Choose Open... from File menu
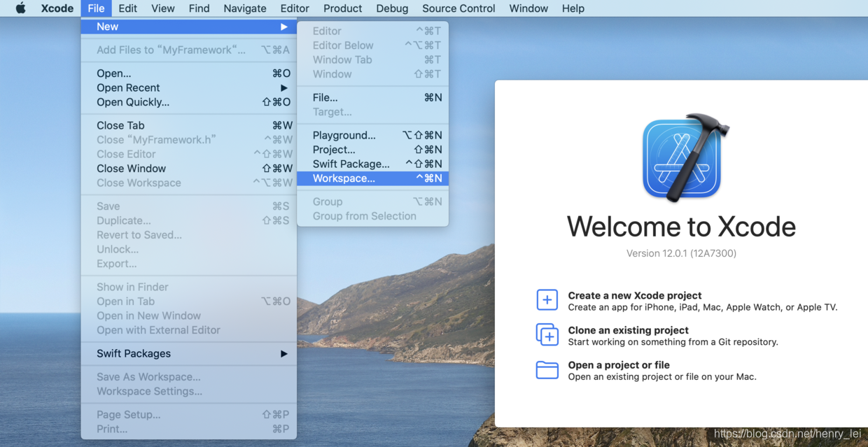Screen dimensions: 868x447 (x=188, y=73)
